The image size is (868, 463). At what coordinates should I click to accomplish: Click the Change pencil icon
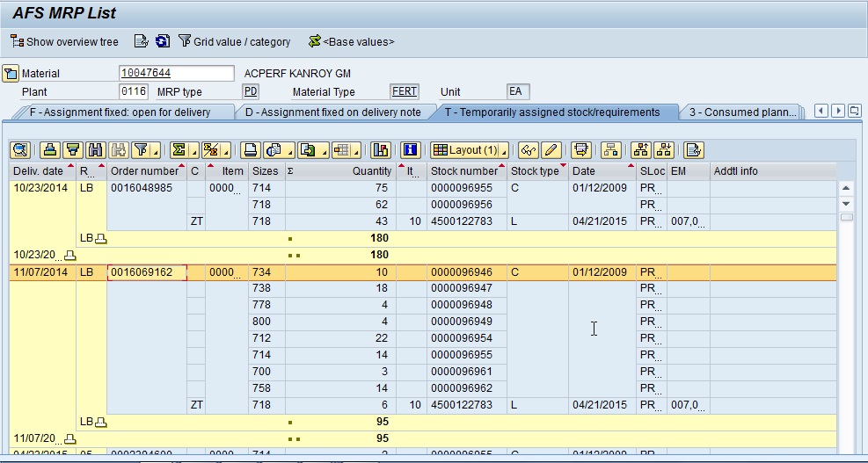tap(551, 149)
